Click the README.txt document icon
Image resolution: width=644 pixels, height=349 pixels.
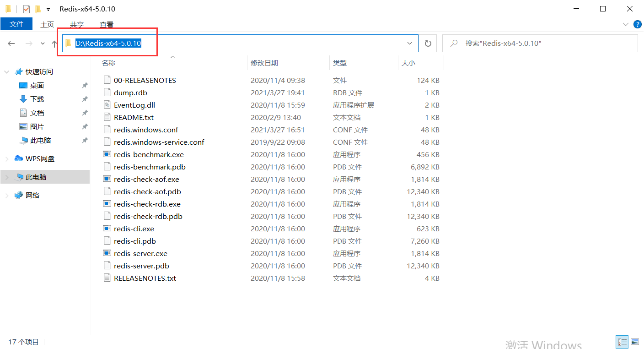click(107, 117)
